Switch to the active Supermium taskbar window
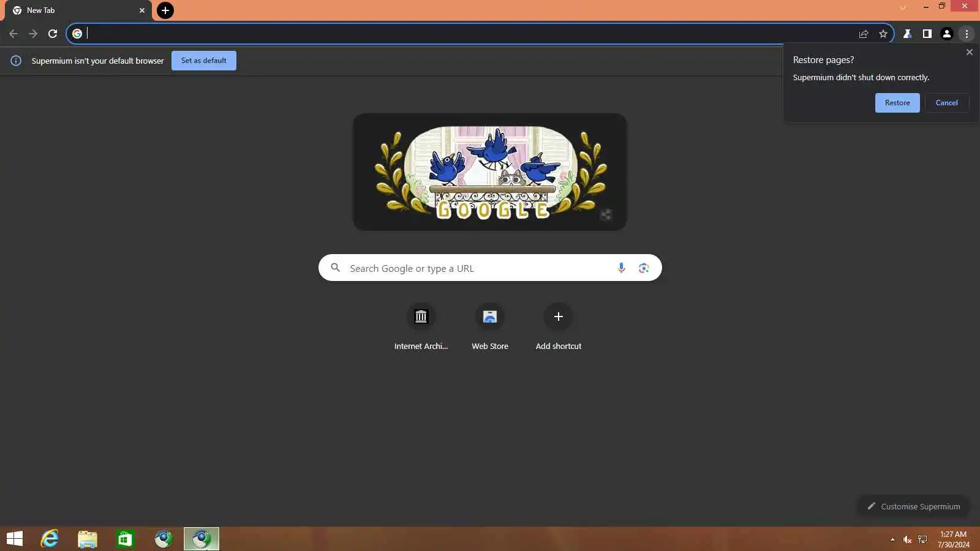Image resolution: width=980 pixels, height=551 pixels. click(x=202, y=539)
